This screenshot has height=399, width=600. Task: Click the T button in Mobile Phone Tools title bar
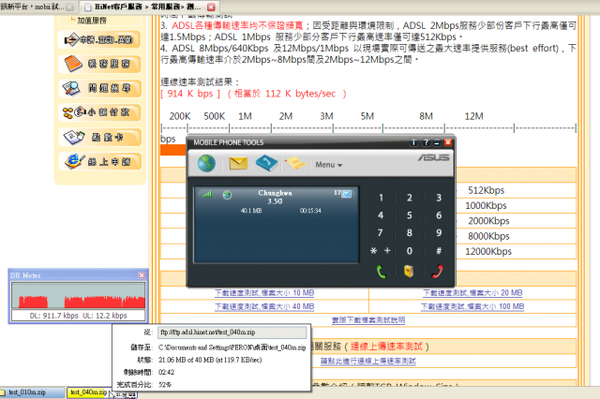[x=414, y=143]
